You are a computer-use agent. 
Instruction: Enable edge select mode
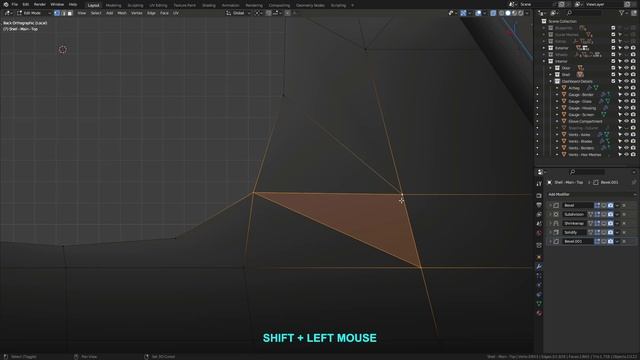(63, 13)
